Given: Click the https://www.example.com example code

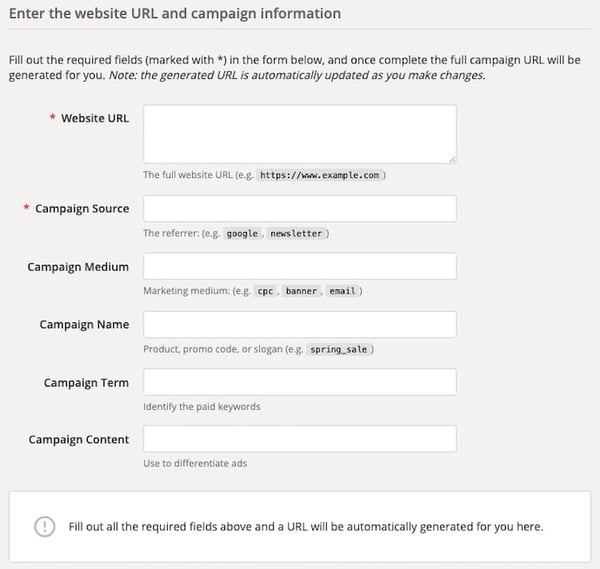Looking at the screenshot, I should click(x=319, y=175).
